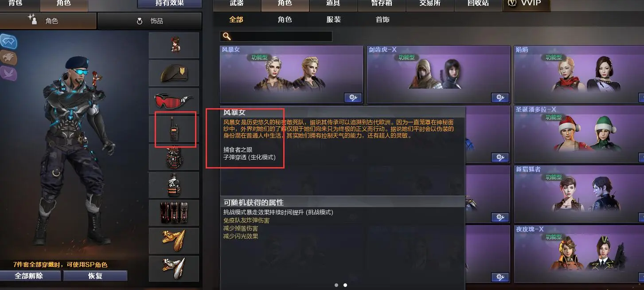Click the character search input field
Screen dimensions: 644x290
click(x=276, y=36)
